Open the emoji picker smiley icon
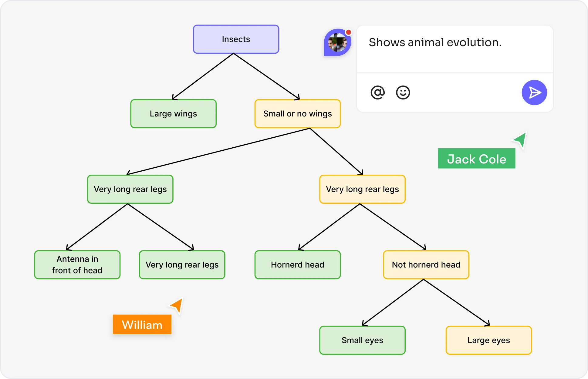 [403, 92]
